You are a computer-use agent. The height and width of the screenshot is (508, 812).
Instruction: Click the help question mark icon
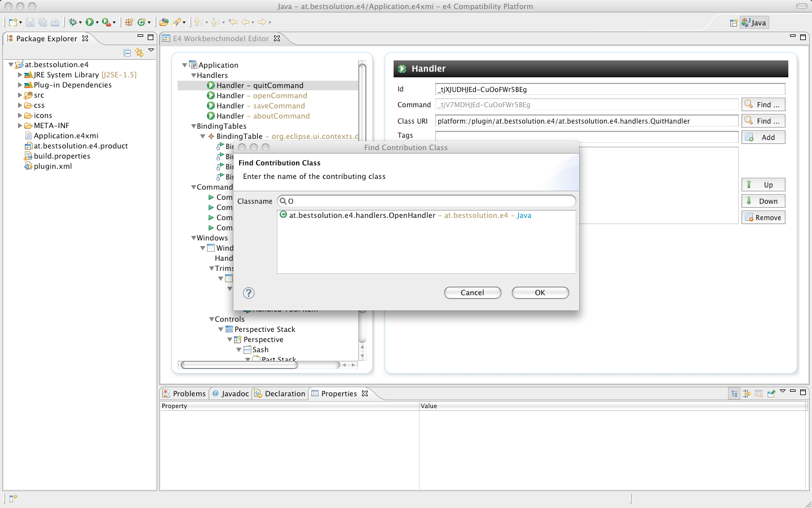click(x=249, y=293)
